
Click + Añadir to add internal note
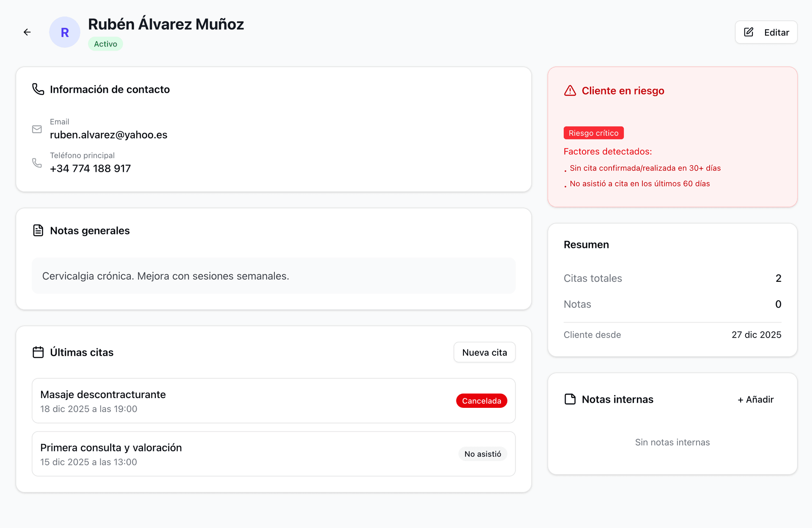tap(755, 399)
